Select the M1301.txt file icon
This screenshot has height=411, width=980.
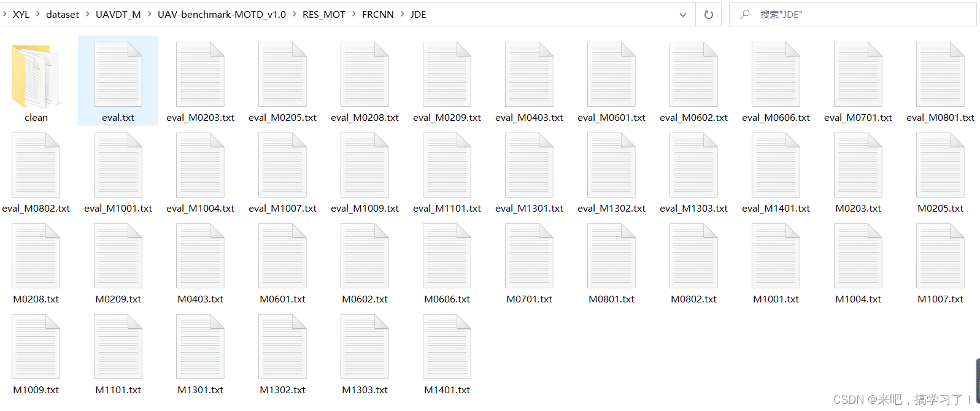tap(200, 347)
